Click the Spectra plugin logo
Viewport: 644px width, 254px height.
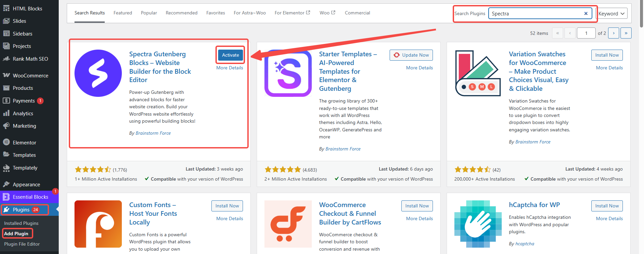click(x=98, y=73)
